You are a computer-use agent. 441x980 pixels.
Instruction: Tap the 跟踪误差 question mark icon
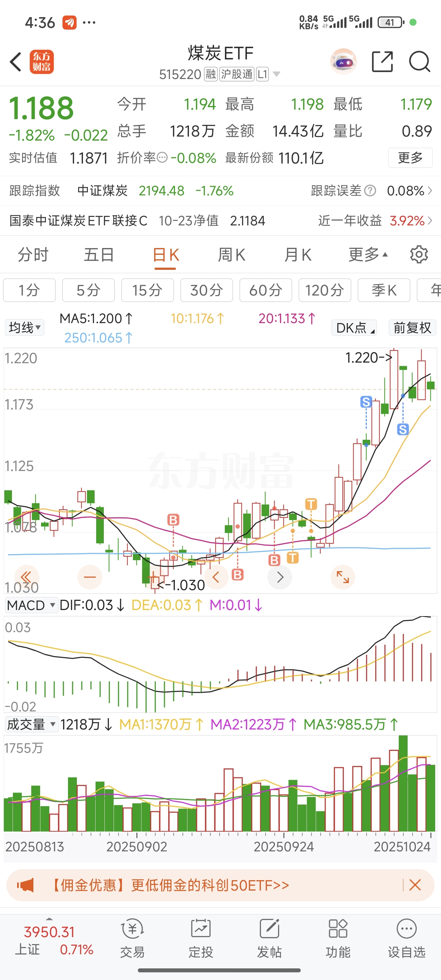pyautogui.click(x=370, y=190)
